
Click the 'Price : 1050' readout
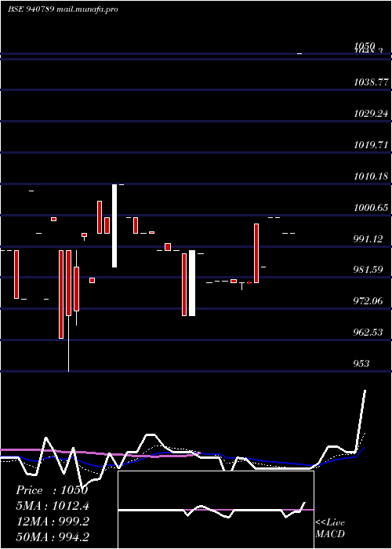(52, 490)
